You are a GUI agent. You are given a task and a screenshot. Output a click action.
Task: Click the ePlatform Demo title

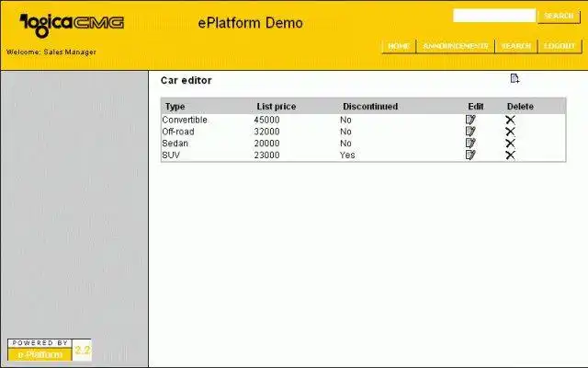coord(250,23)
